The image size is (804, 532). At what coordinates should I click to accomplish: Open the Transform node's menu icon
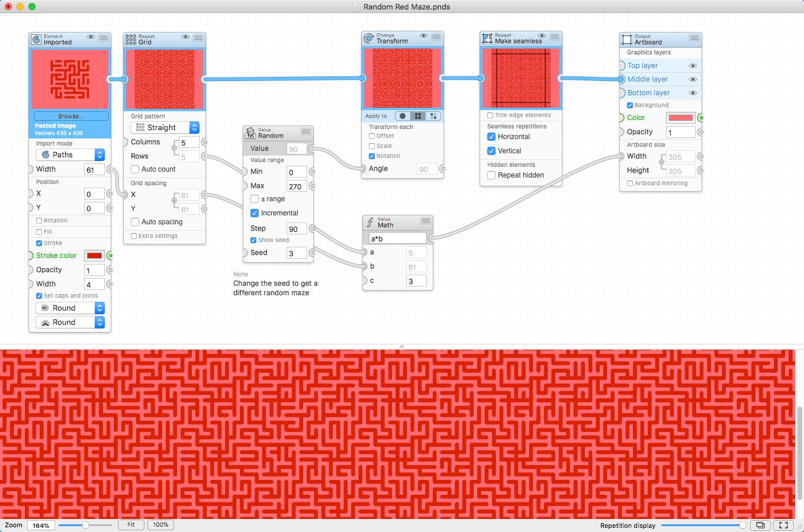click(436, 36)
